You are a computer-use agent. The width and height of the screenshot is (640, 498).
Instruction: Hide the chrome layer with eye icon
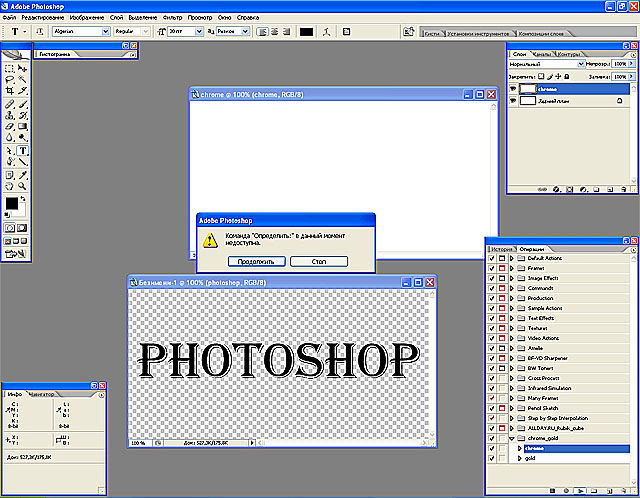[513, 88]
